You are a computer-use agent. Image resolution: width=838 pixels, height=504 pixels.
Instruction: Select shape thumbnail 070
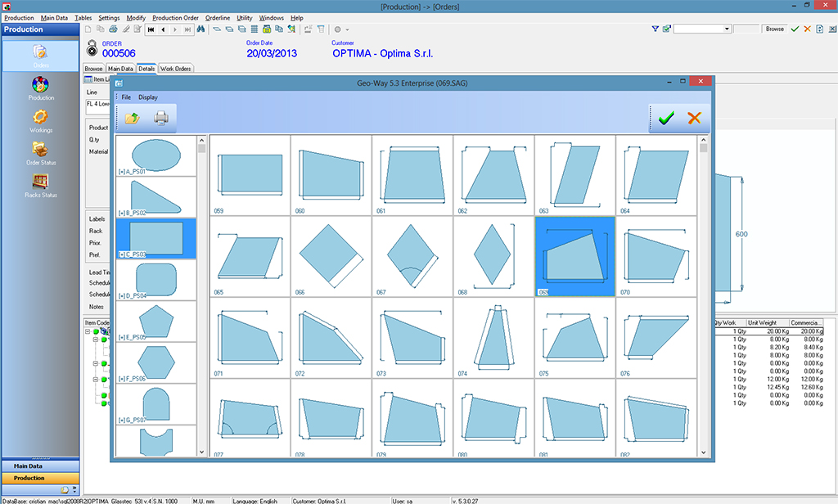point(656,257)
